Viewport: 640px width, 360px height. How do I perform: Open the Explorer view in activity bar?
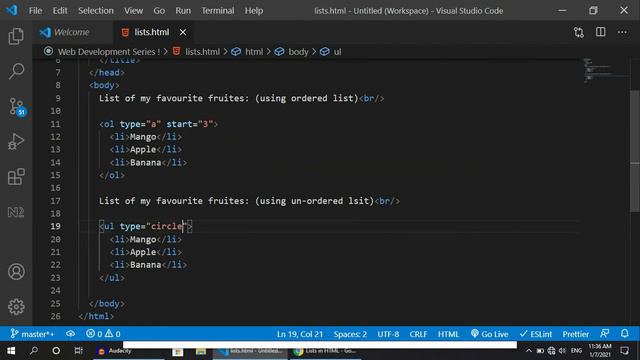coord(16,36)
